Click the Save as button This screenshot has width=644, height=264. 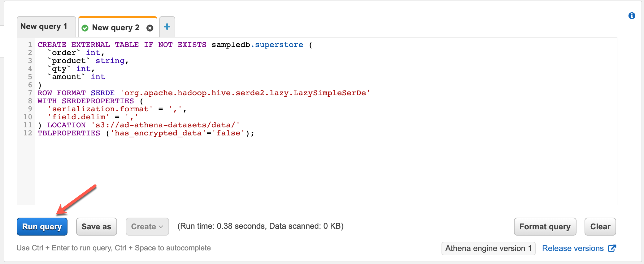(96, 227)
